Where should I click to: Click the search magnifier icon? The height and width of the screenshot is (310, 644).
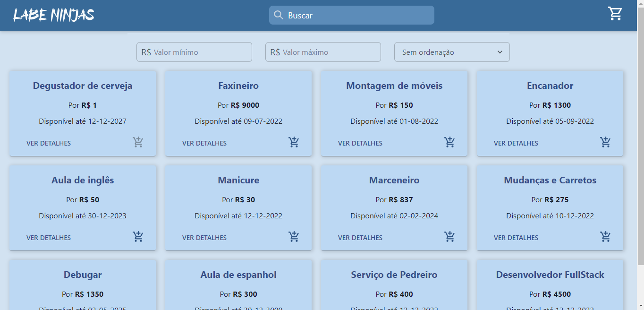click(x=279, y=15)
